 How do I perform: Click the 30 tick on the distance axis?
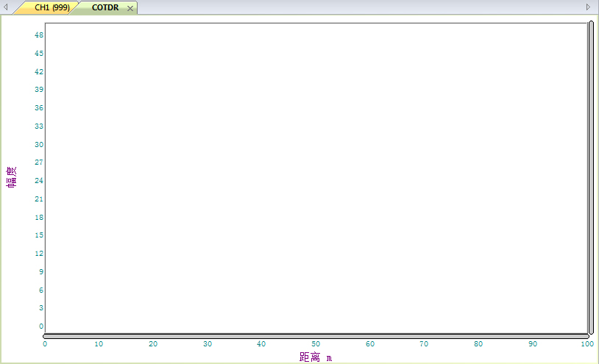point(208,344)
